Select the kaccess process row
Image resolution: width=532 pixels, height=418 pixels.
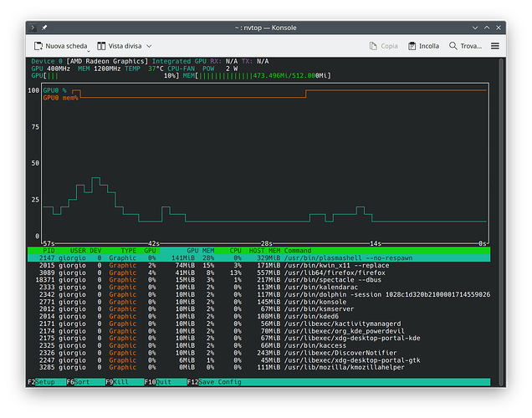point(258,345)
